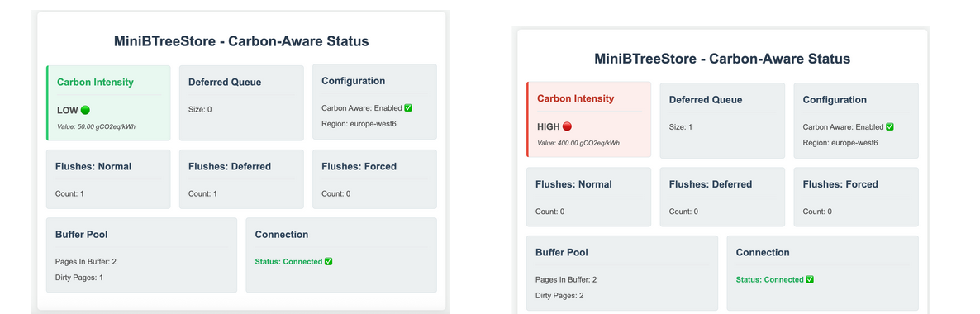Select the green Carbon Intensity heading
Screen dimensions: 980x314
pos(95,82)
